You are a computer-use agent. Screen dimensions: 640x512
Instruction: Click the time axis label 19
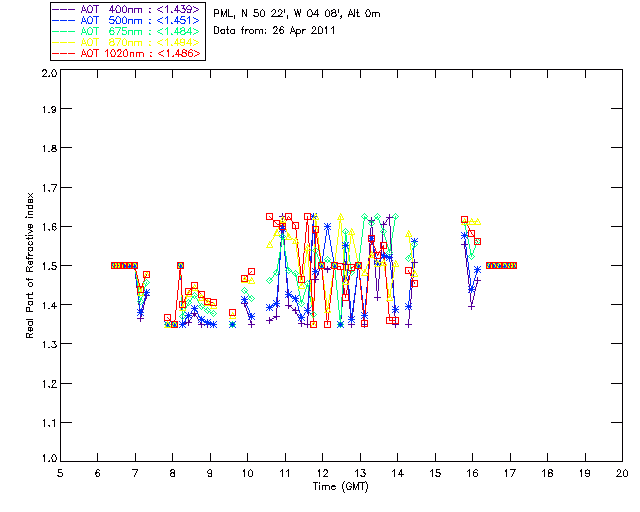(x=585, y=473)
